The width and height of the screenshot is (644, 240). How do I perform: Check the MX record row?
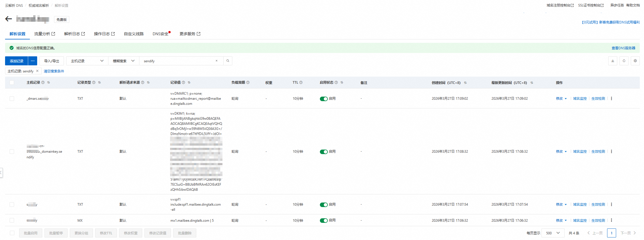click(x=12, y=220)
